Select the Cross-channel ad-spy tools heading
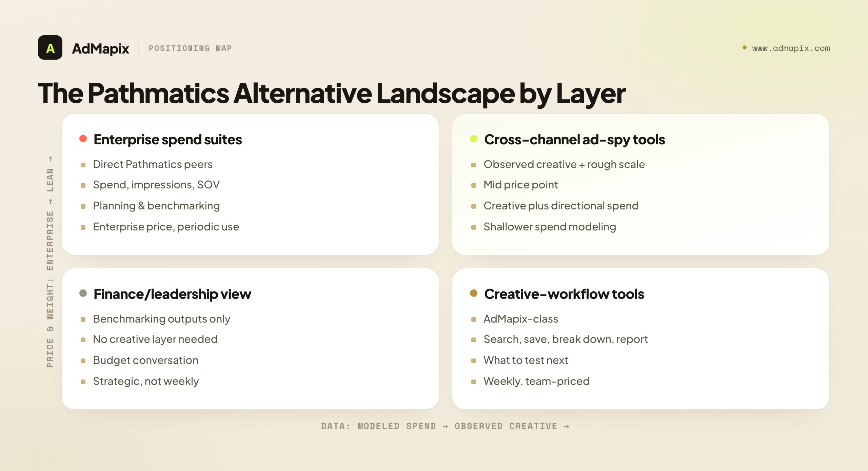This screenshot has height=471, width=868. (574, 140)
